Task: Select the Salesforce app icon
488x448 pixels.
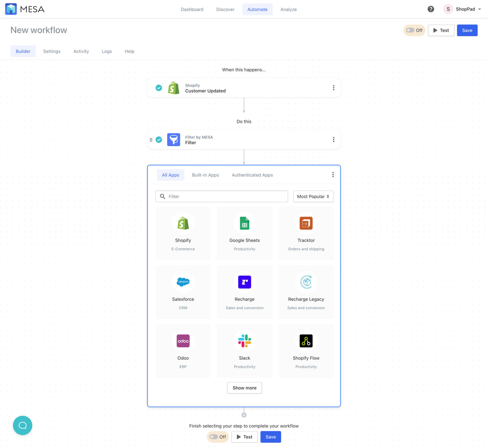Action: coord(183,282)
